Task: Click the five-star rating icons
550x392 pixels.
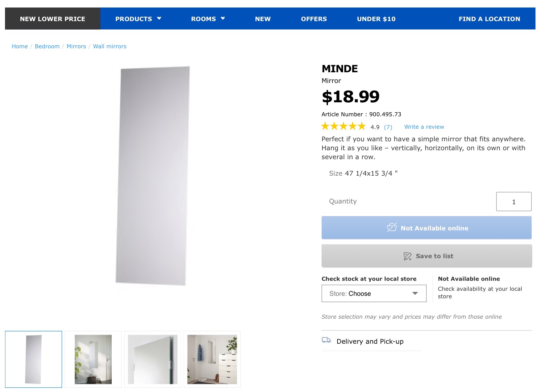Action: [343, 126]
